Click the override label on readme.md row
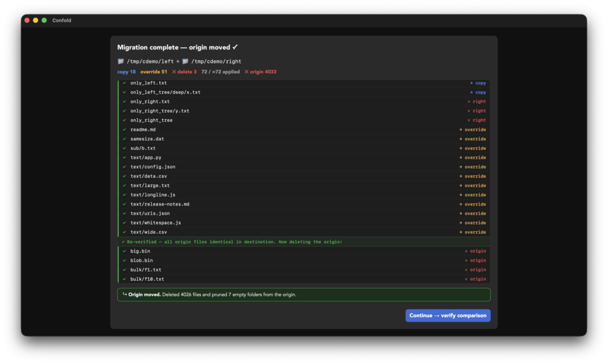 pyautogui.click(x=473, y=130)
